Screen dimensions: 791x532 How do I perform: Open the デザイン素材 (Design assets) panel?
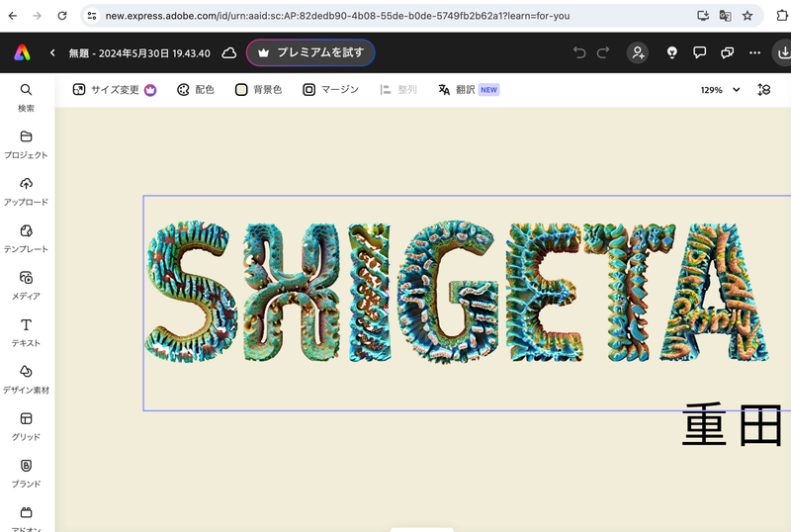(x=27, y=379)
